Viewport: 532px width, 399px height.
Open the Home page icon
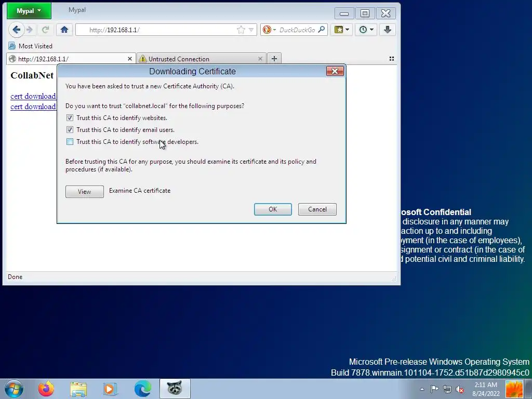pos(64,30)
